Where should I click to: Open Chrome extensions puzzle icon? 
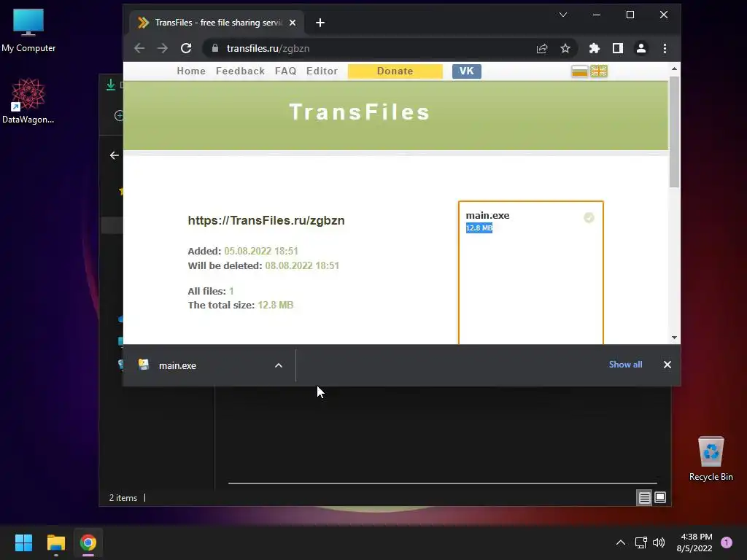pos(594,48)
